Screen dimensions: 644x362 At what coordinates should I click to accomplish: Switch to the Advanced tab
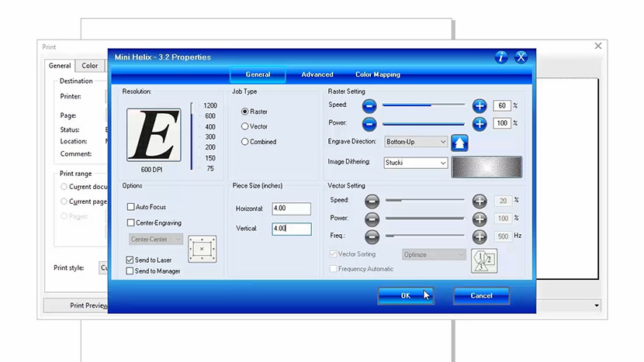[x=317, y=75]
